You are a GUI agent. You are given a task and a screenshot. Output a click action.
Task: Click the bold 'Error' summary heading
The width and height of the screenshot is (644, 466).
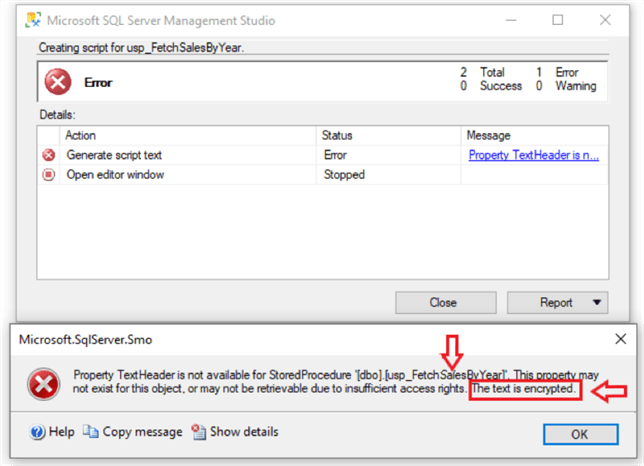coord(98,83)
